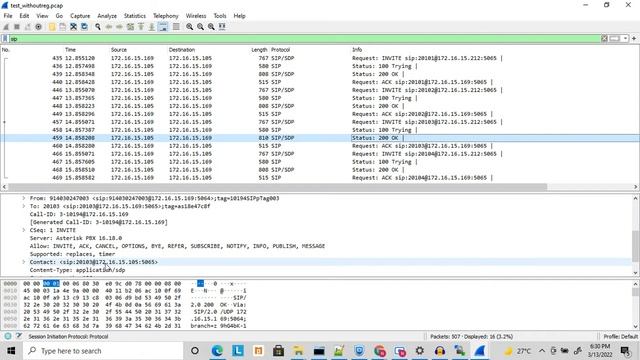640x360 pixels.
Task: Click Profile: Default in status bar
Action: point(620,336)
